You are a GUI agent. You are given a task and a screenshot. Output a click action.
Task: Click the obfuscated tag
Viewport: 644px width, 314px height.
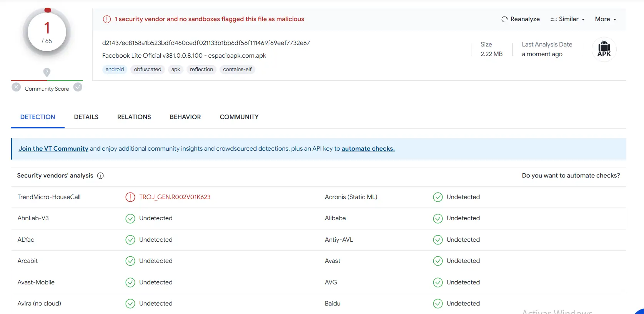tap(148, 70)
